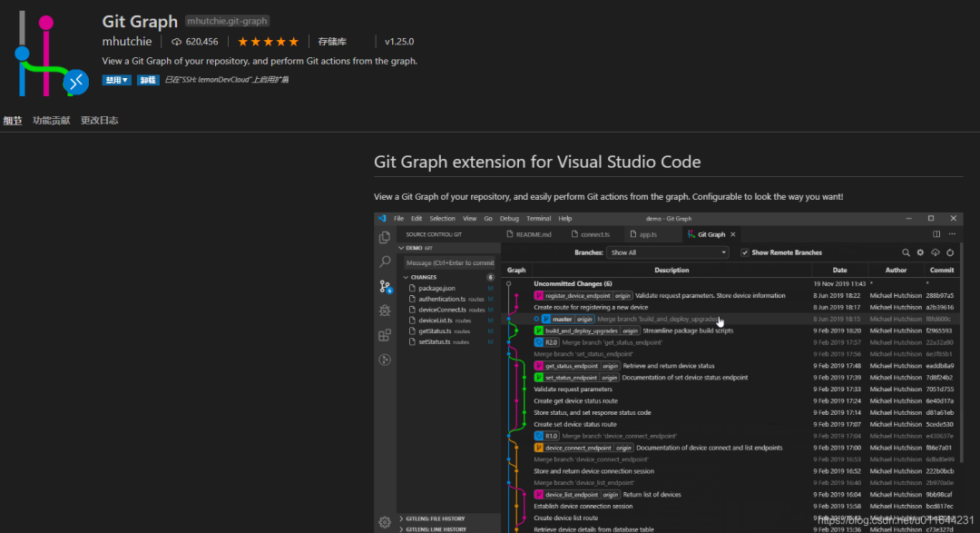980x533 pixels.
Task: Toggle the Show Remote Branches checkbox
Action: [x=744, y=252]
